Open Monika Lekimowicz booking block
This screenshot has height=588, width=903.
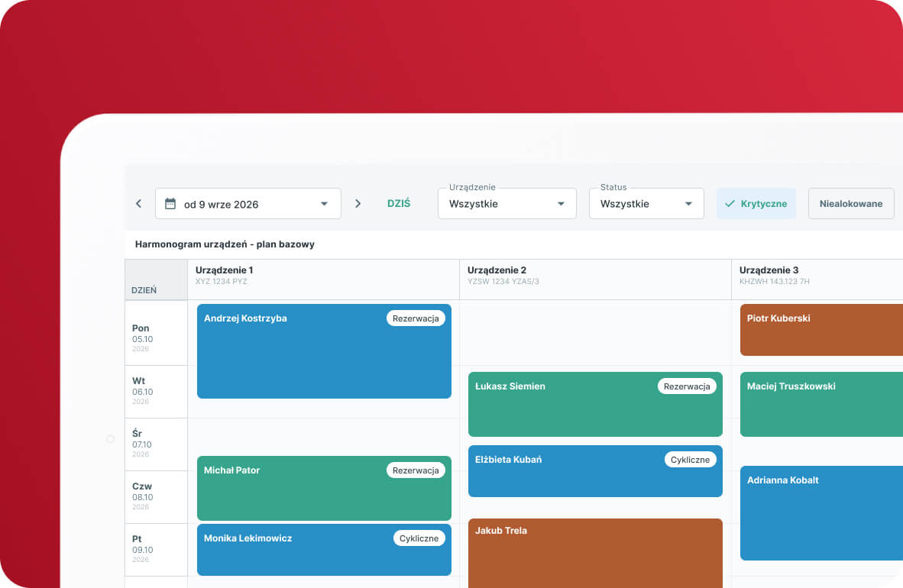pos(324,549)
